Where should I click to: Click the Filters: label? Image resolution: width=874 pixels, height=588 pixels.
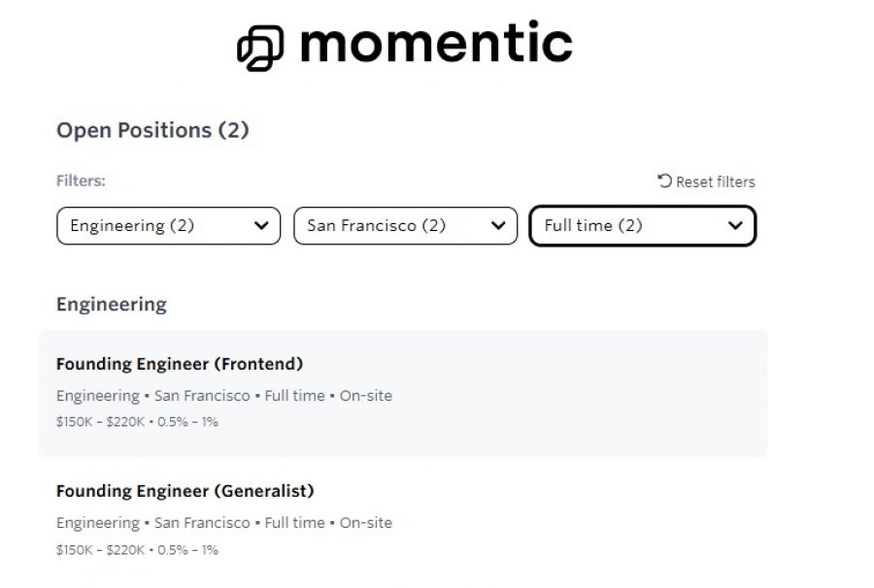click(82, 180)
